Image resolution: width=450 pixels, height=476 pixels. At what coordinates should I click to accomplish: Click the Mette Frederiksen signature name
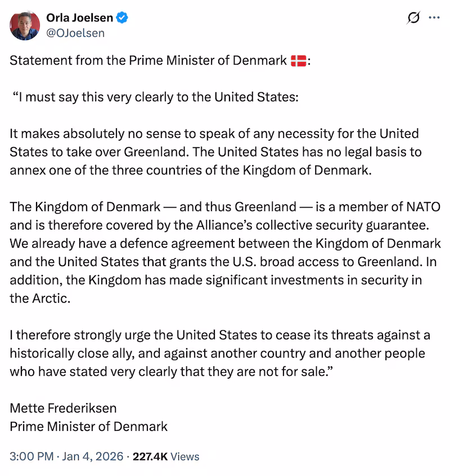(63, 408)
